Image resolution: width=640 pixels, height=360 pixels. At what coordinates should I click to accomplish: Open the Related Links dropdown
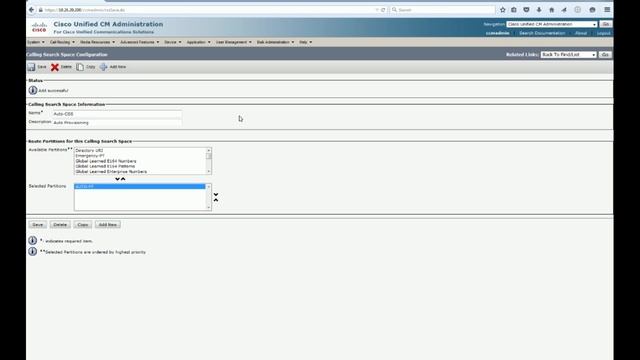(x=568, y=55)
